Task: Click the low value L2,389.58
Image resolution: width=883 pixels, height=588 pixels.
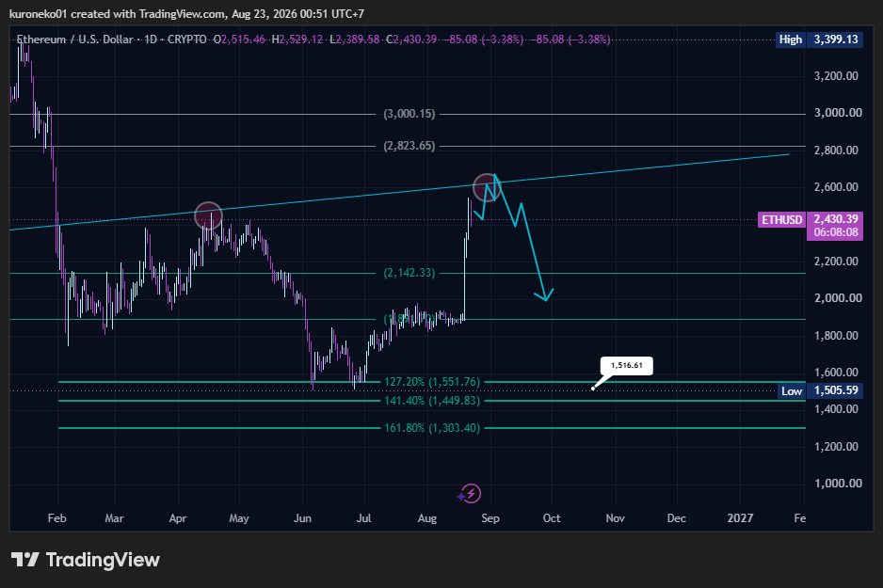Action: point(355,40)
